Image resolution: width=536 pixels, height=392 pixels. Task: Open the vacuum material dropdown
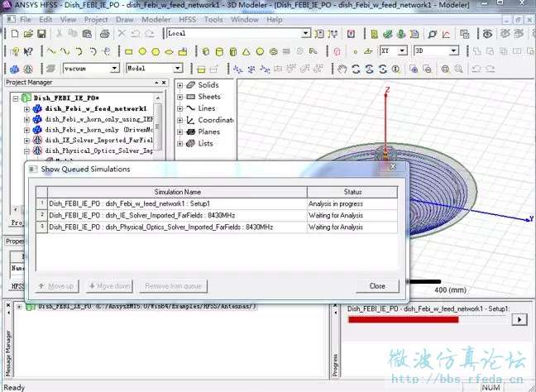click(x=114, y=69)
